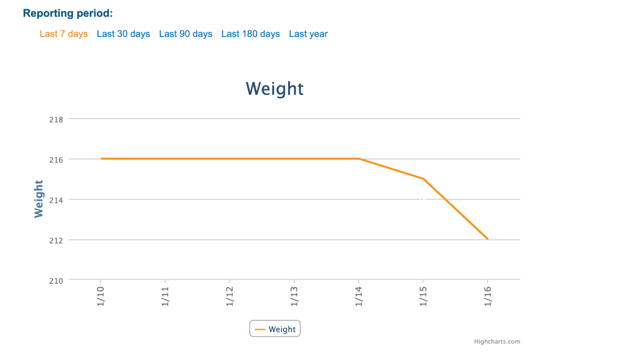Click the Reporting period heading
Viewport: 644px width, 353px height.
coord(67,13)
